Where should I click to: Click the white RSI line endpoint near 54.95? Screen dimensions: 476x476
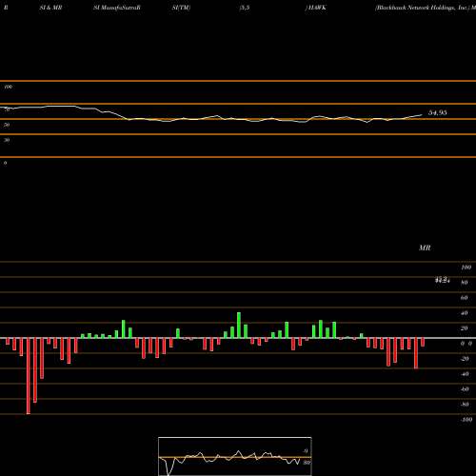point(422,115)
